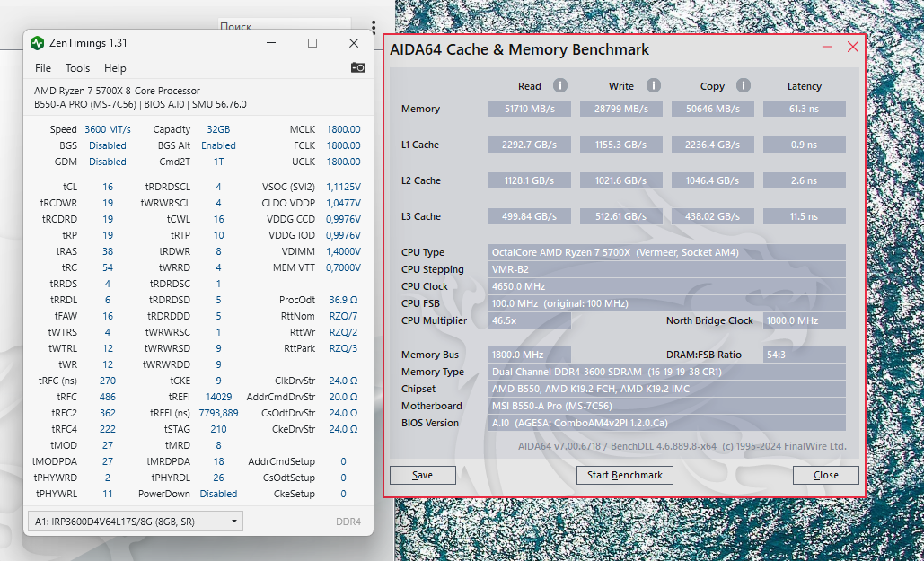Click the Memory Type DDR4-3600 field
924x561 pixels.
[667, 372]
